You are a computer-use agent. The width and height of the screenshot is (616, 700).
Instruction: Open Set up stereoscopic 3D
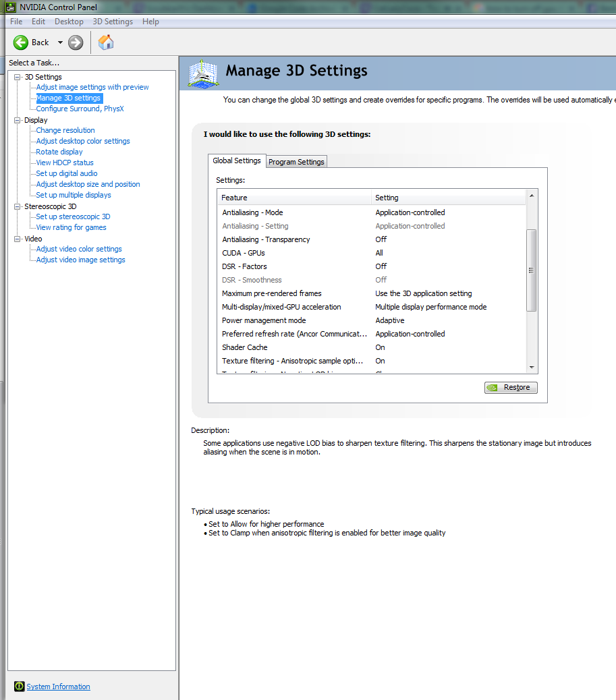(x=73, y=216)
